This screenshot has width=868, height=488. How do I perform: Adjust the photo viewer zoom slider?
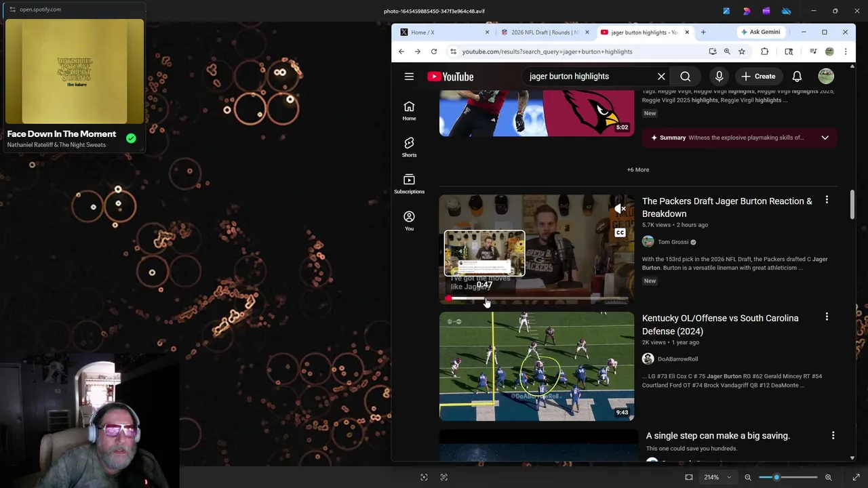point(788,477)
